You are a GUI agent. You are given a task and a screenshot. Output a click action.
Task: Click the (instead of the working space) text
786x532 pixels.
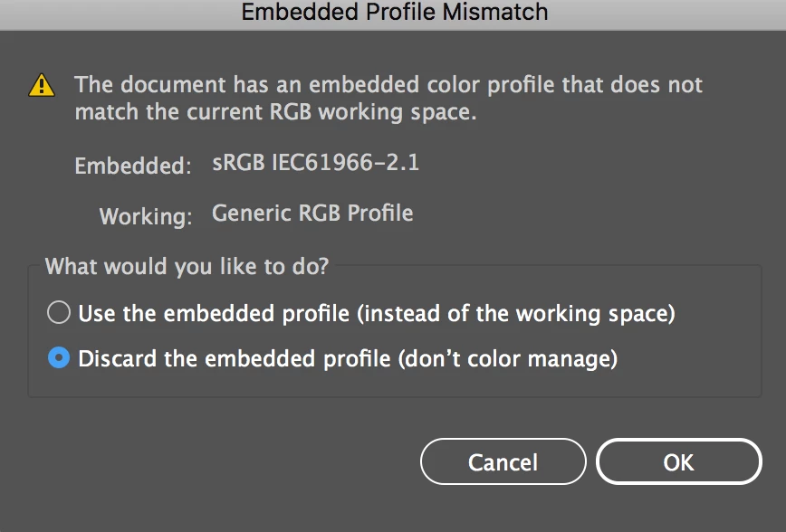pyautogui.click(x=516, y=314)
